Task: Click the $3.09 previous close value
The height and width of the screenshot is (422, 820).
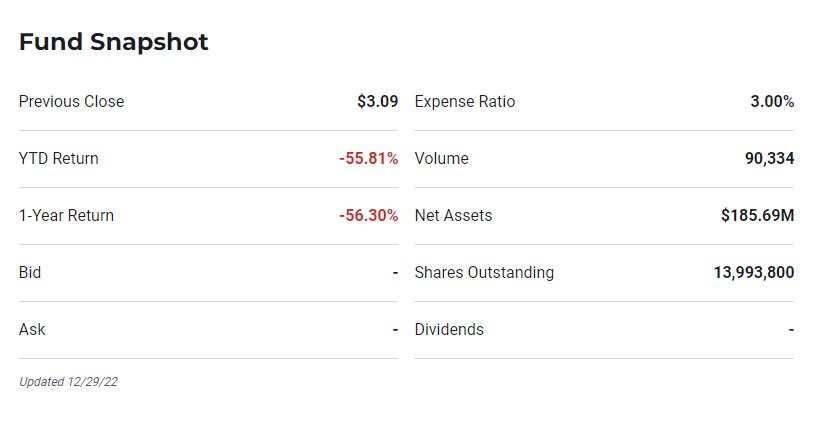Action: click(x=378, y=101)
